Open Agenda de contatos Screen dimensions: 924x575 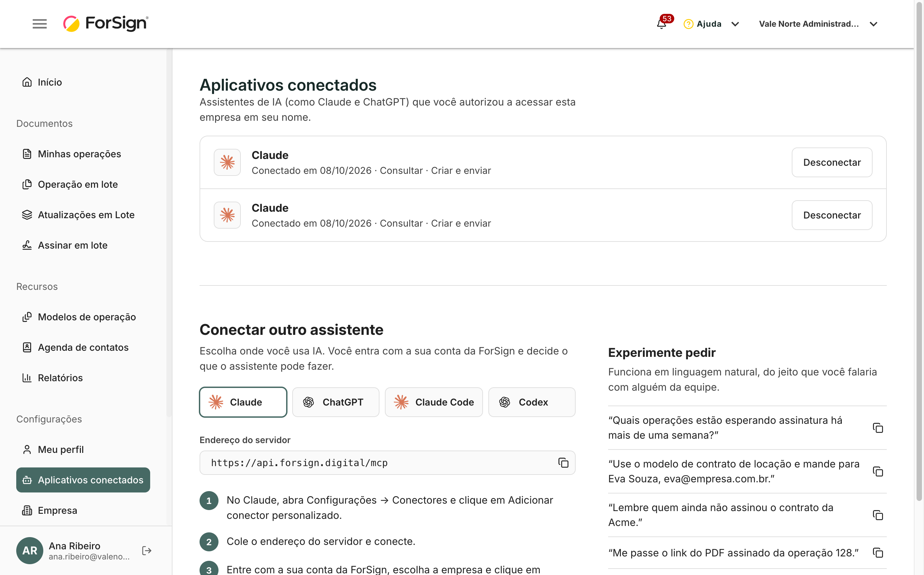pos(75,347)
